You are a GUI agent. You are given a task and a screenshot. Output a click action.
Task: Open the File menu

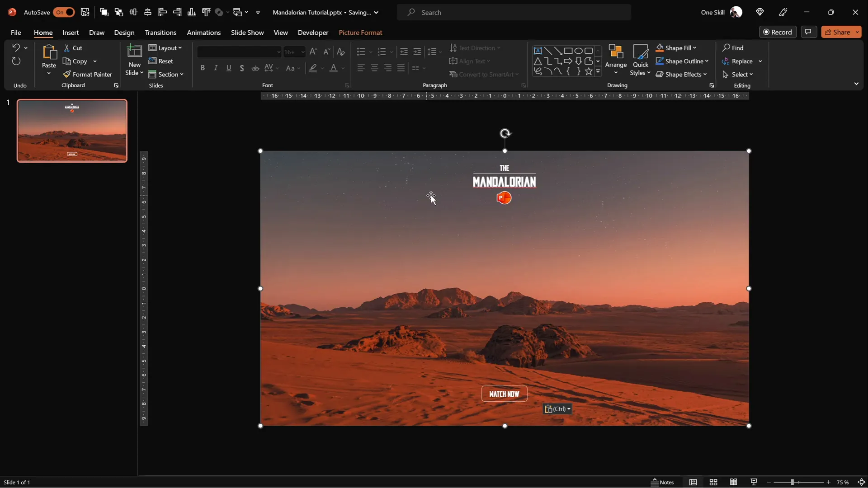(x=16, y=33)
